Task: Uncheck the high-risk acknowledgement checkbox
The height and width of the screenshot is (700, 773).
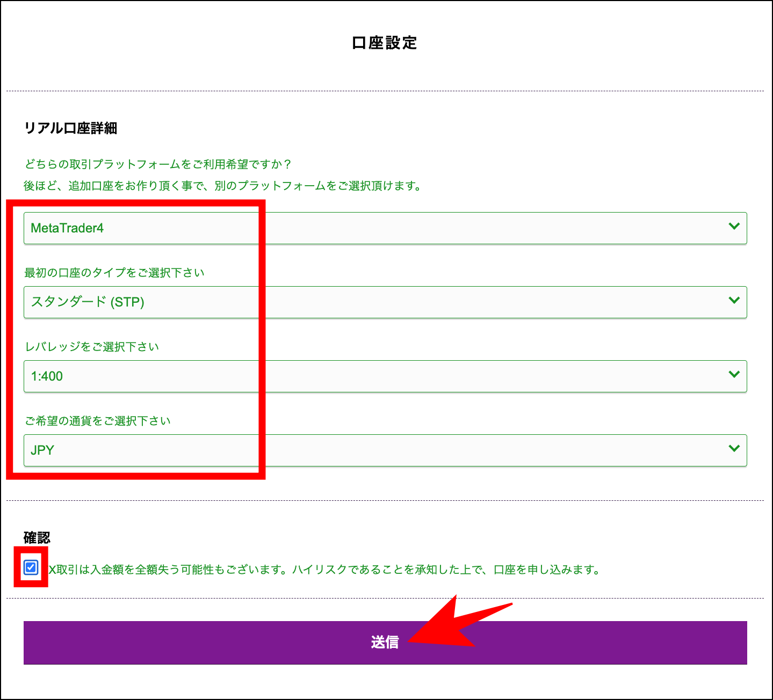Action: click(31, 567)
